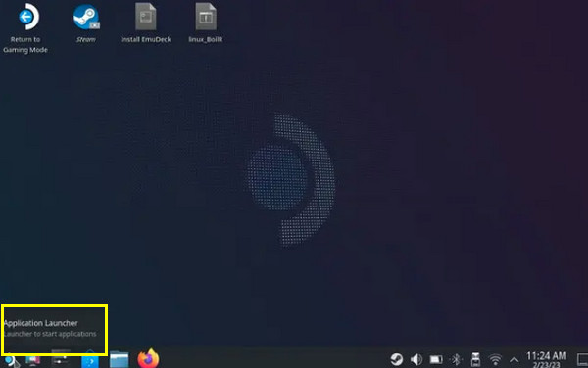Open the Discover store taskbar icon

tap(90, 360)
